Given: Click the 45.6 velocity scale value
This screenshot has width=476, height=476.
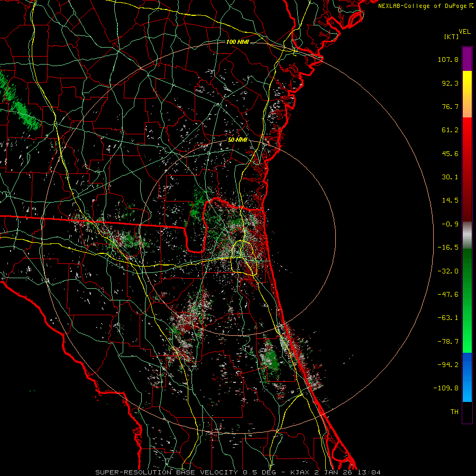Looking at the screenshot, I should tap(450, 153).
